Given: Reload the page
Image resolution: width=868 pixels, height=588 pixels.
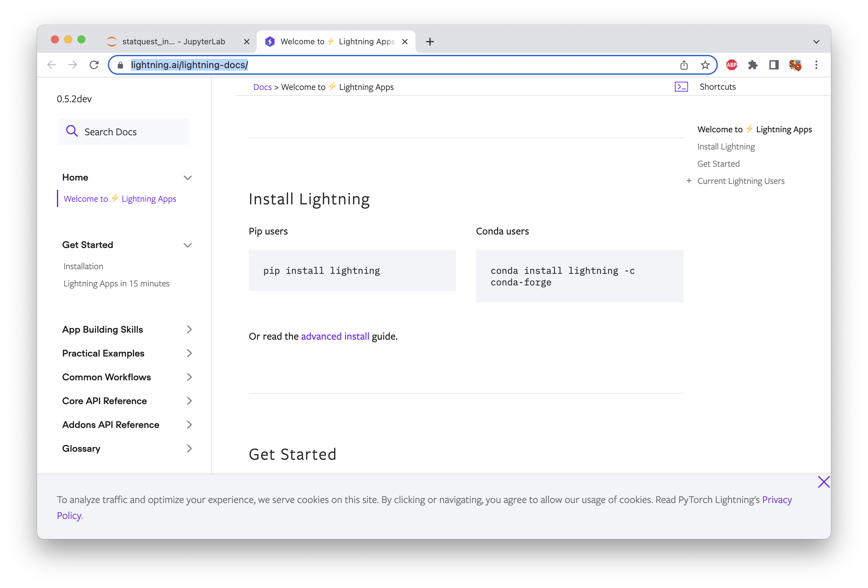Looking at the screenshot, I should 94,65.
